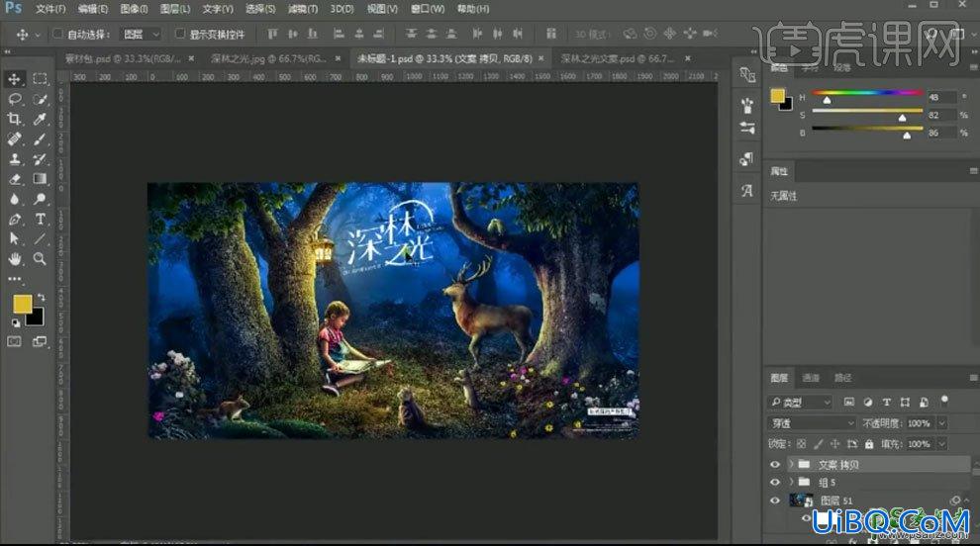Open the 文件(F) menu

point(50,9)
